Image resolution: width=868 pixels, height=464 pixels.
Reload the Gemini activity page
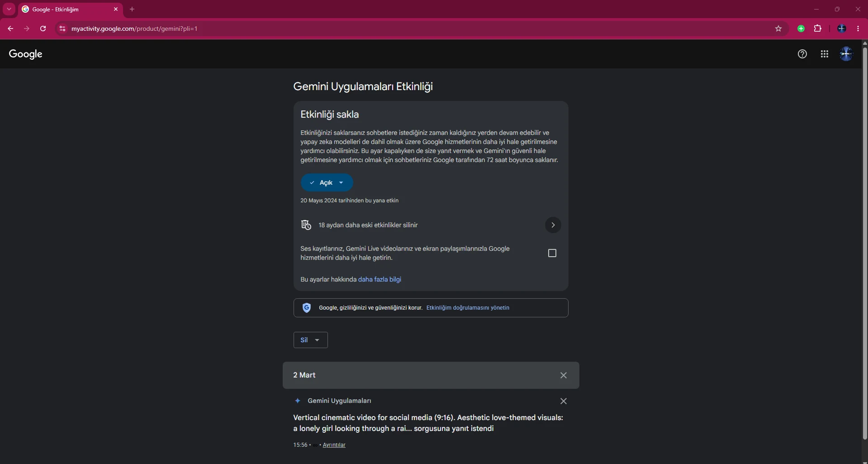[x=43, y=29]
